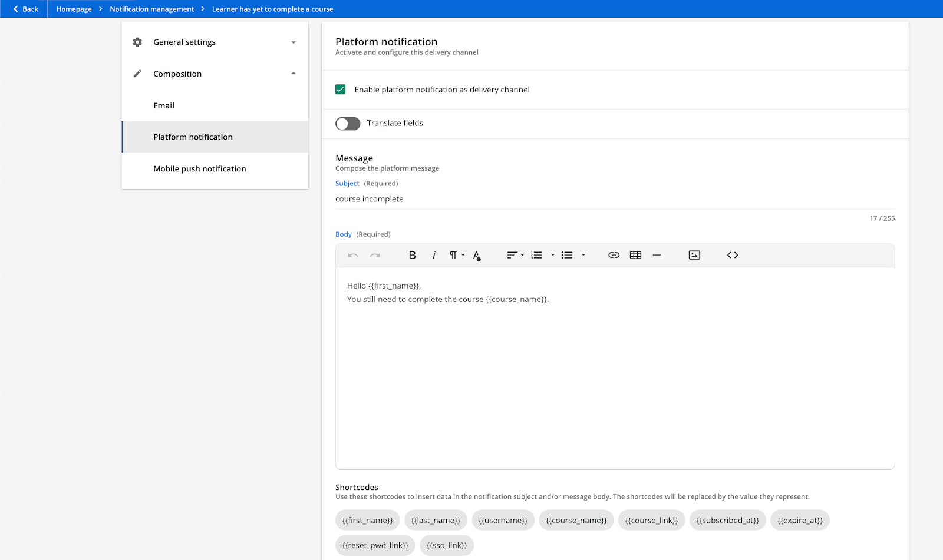
Task: Navigate to Notification management via breadcrumb
Action: coord(151,9)
